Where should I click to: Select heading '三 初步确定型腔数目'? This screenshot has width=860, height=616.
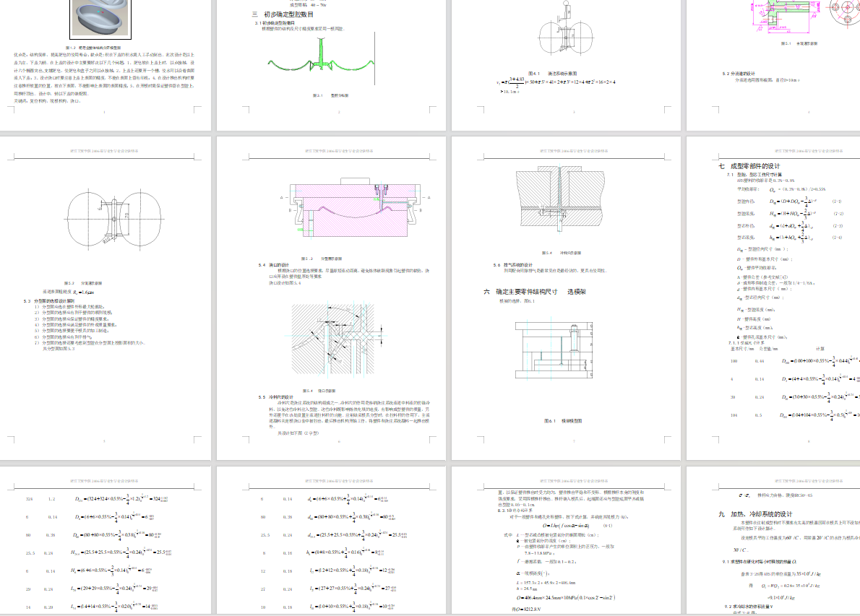[283, 14]
